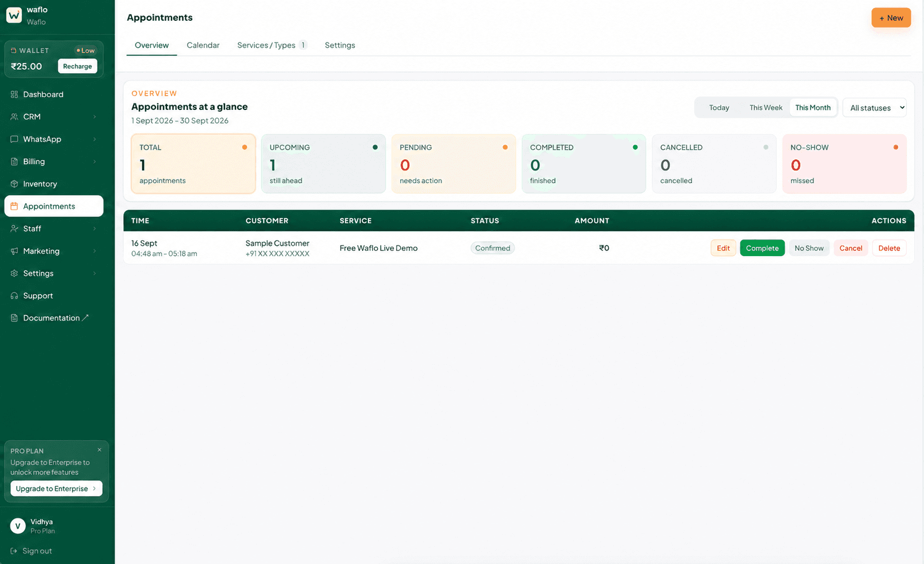Click the Billing document icon
The height and width of the screenshot is (564, 924).
14,162
